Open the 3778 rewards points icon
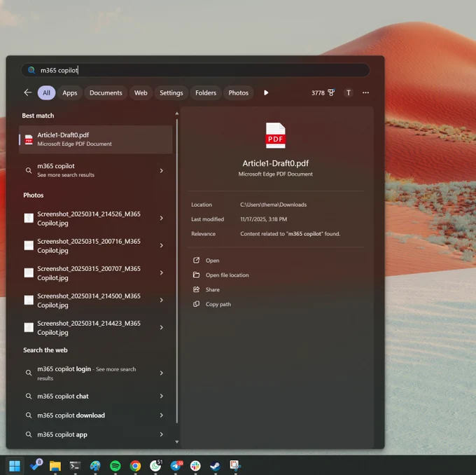Viewport: 476px width, 475px height. [x=323, y=92]
